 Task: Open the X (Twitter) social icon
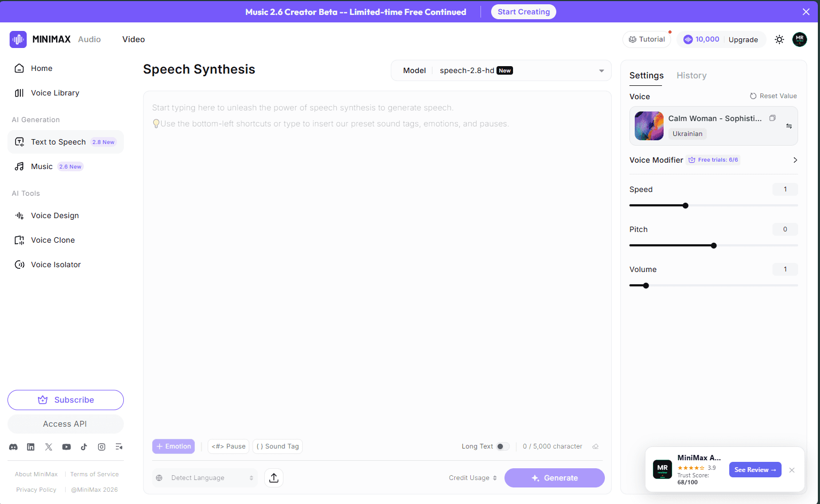tap(49, 447)
